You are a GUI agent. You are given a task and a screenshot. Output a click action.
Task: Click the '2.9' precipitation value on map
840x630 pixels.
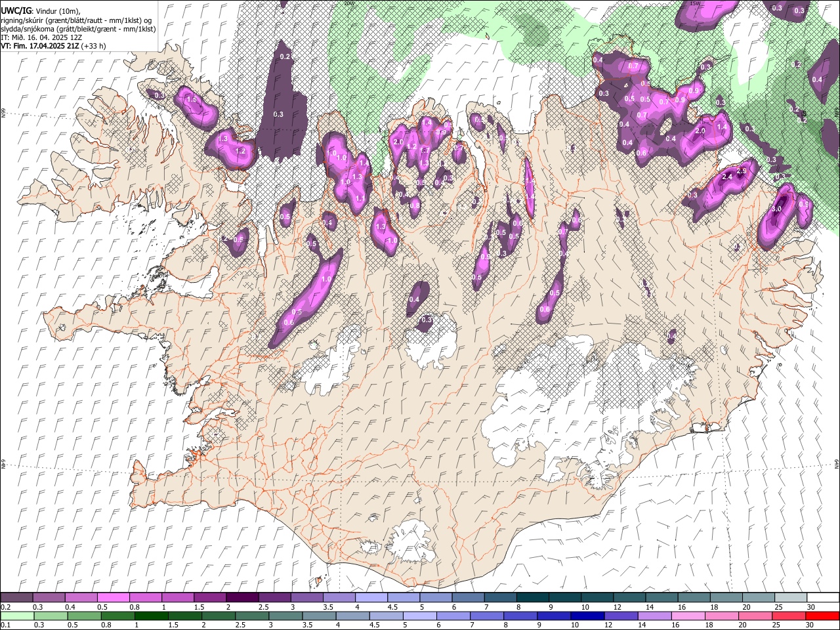click(742, 171)
